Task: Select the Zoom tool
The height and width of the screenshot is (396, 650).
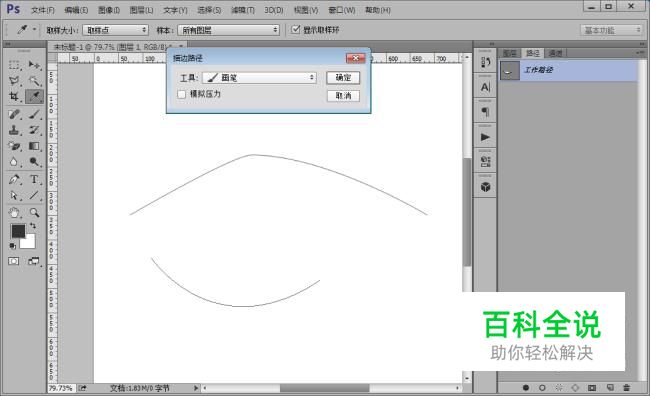Action: point(34,213)
